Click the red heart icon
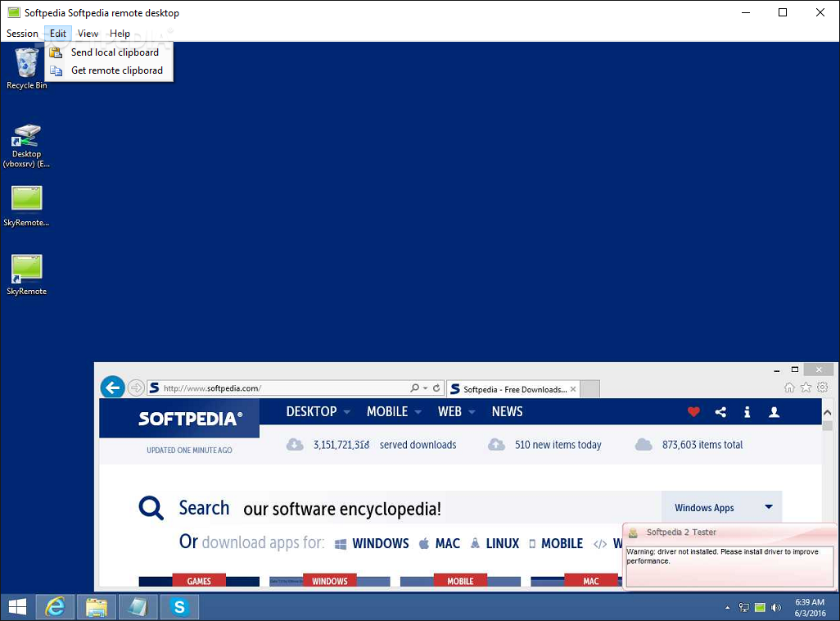 tap(693, 412)
